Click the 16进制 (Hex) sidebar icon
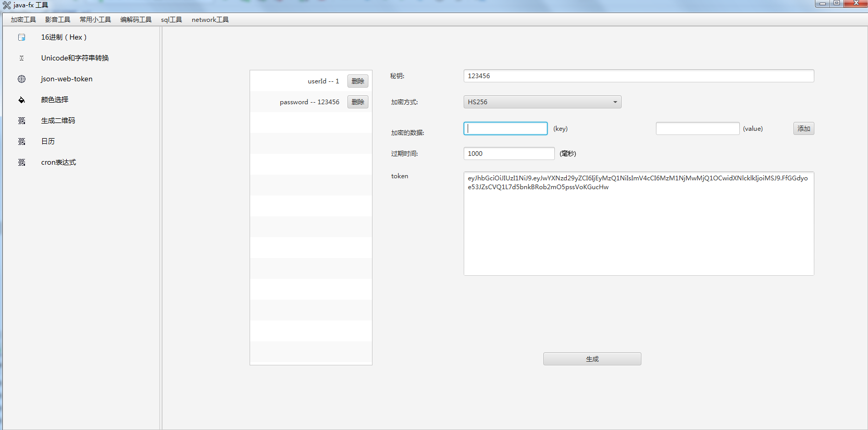The height and width of the screenshot is (430, 868). coord(21,38)
